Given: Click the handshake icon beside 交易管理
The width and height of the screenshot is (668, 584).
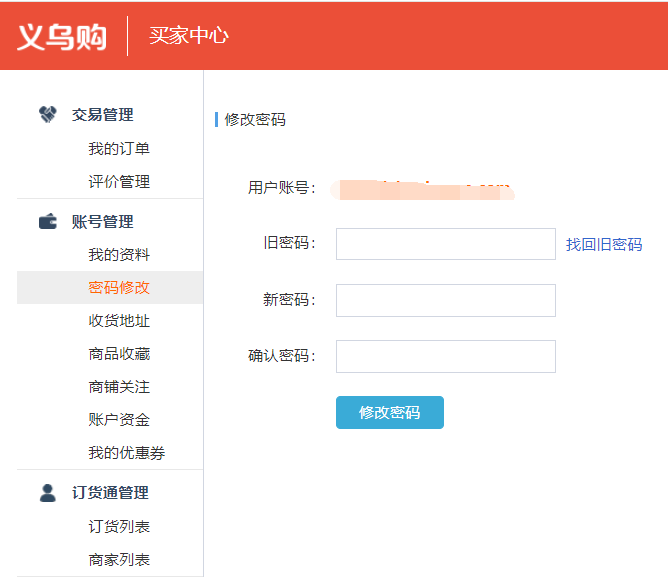Looking at the screenshot, I should [x=48, y=115].
